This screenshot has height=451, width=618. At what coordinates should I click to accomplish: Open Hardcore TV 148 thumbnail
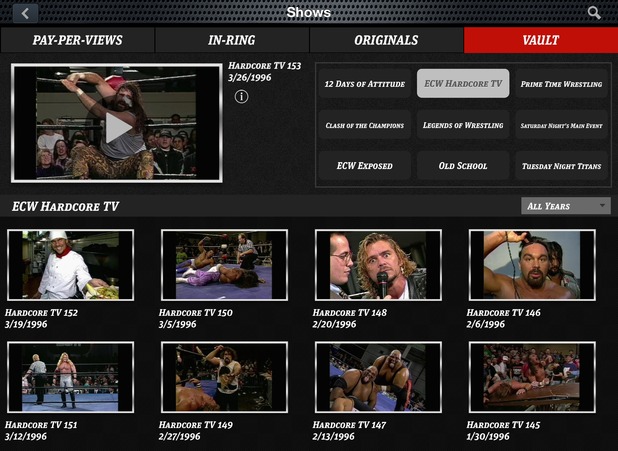pyautogui.click(x=378, y=265)
